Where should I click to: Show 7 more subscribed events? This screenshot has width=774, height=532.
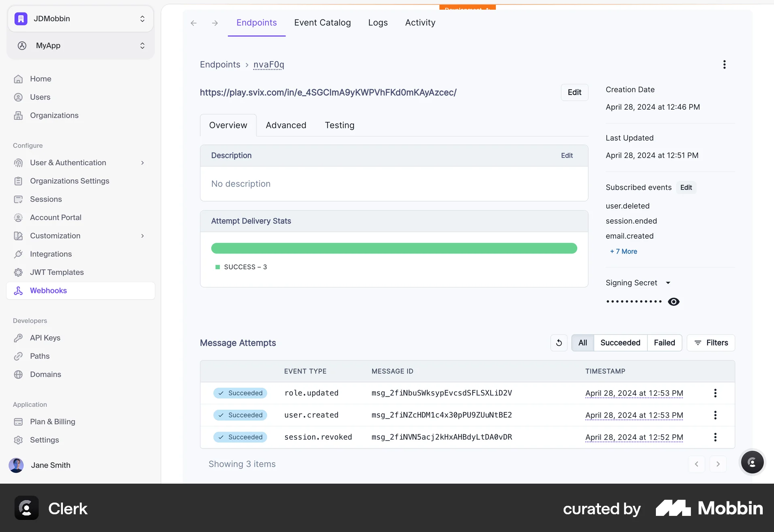[x=623, y=251]
